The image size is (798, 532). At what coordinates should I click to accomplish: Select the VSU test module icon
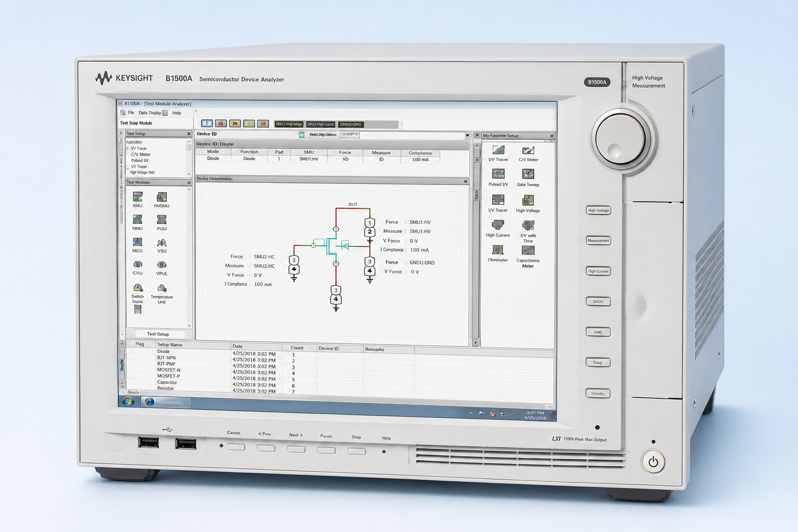click(162, 243)
